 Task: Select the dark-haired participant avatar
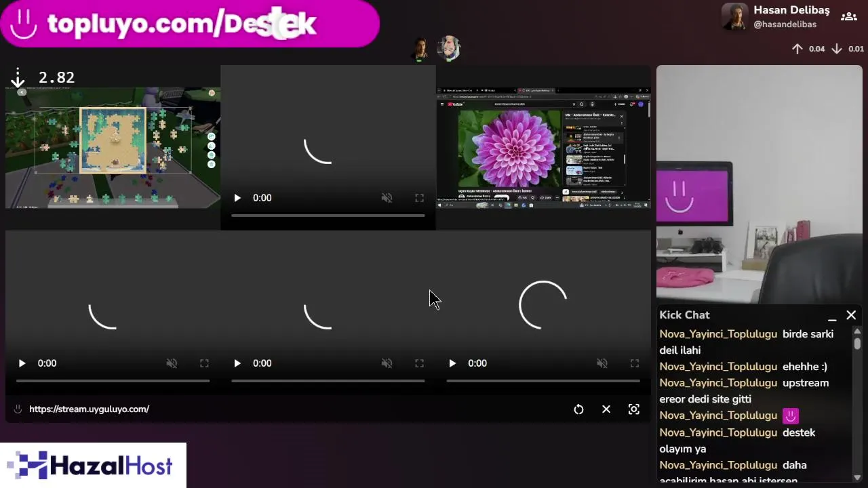421,49
